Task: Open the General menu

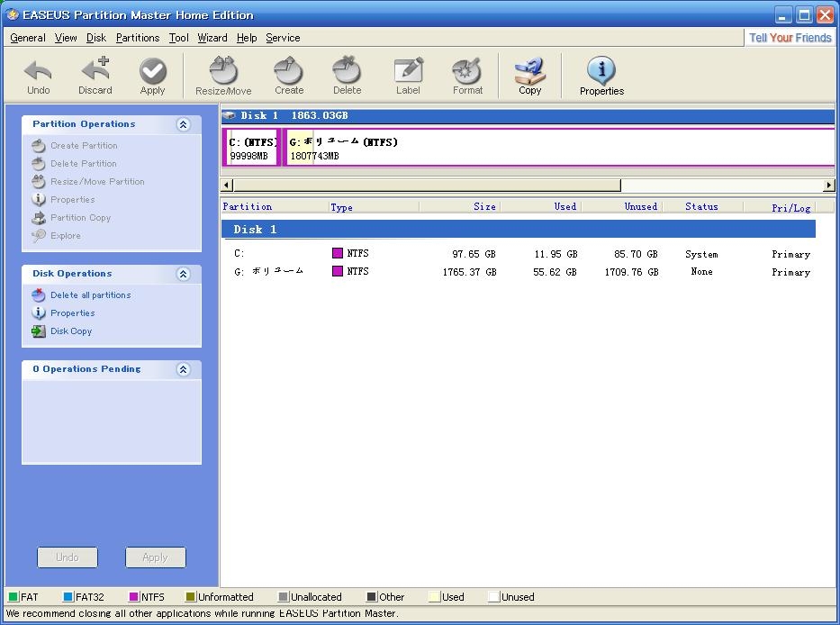Action: point(28,38)
